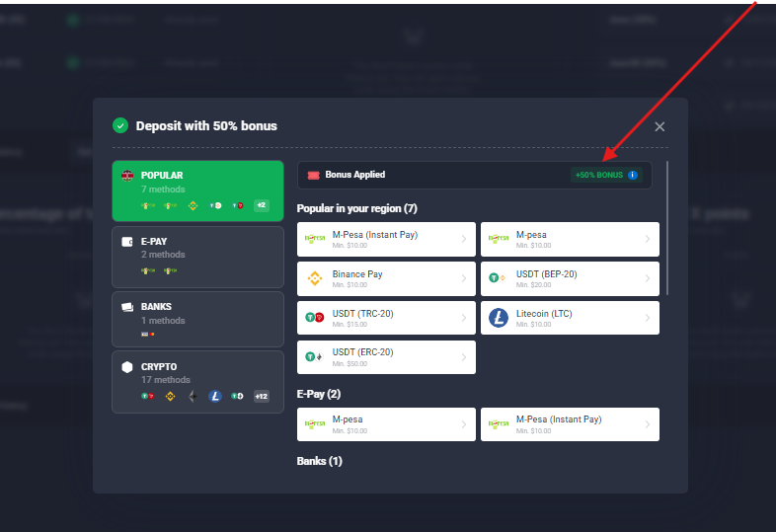Select USDT (TRC-20) deposit method
This screenshot has height=532, width=776.
(x=386, y=318)
